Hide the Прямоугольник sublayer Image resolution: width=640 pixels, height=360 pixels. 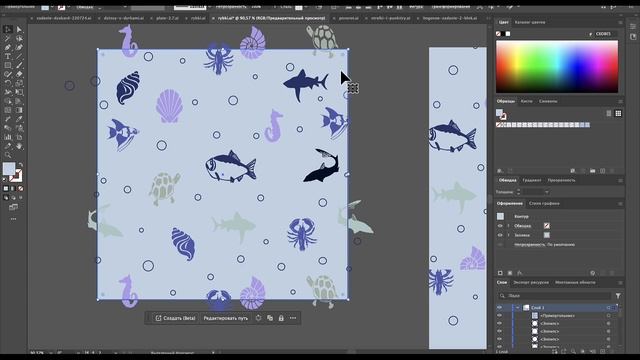(499, 316)
